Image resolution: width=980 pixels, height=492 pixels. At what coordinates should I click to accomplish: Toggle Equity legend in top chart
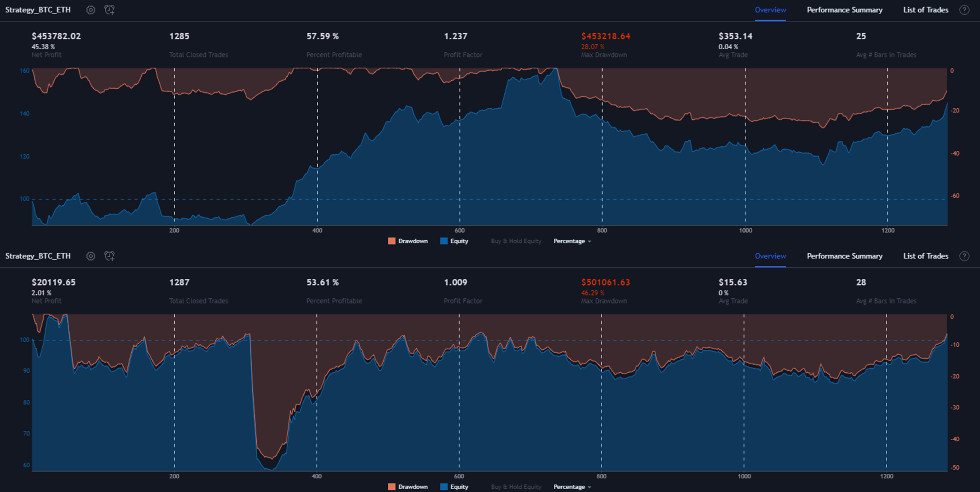click(x=455, y=241)
